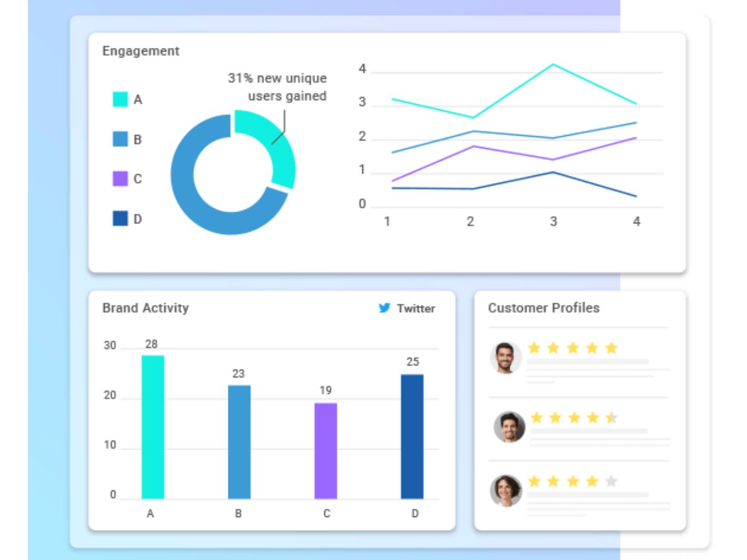
Task: Click the "23" value label above bar B
Action: tap(238, 374)
